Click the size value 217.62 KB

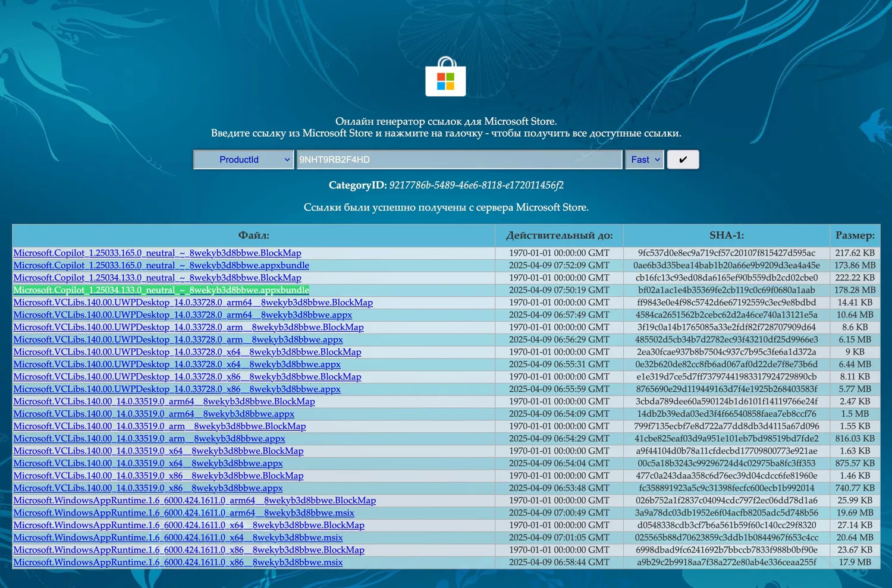point(855,253)
